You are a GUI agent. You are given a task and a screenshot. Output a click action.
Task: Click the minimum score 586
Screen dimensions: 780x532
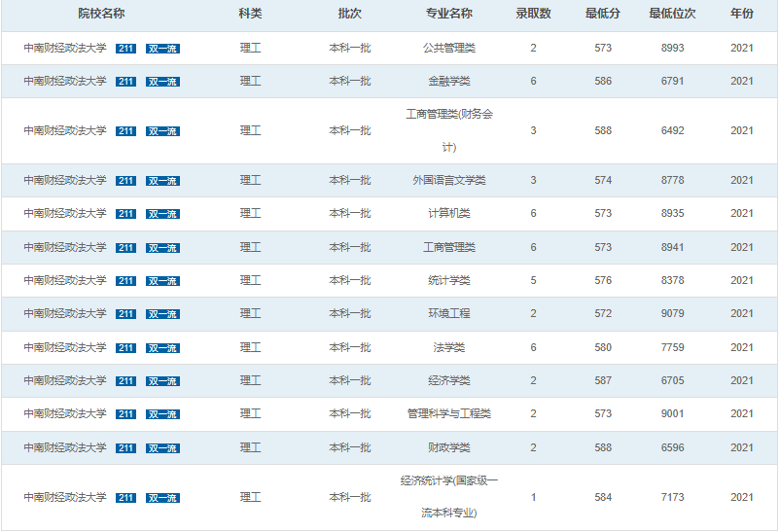pos(603,81)
